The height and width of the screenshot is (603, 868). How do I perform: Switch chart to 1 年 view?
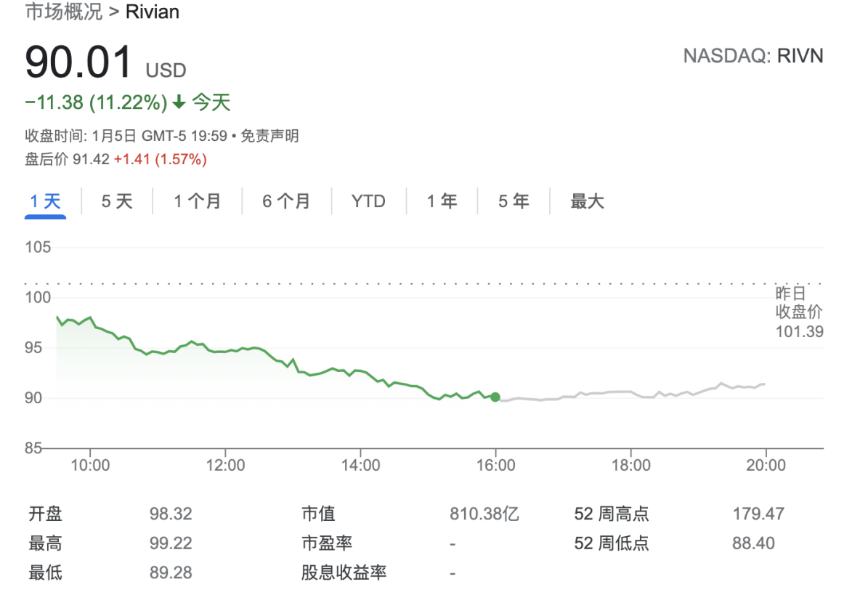[x=442, y=201]
